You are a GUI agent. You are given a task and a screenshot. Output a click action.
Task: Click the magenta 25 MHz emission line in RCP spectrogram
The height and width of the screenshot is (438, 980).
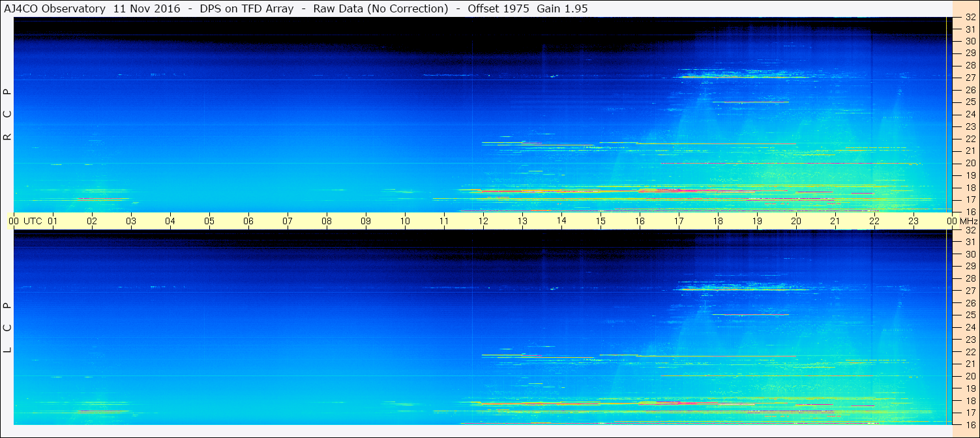(x=750, y=102)
